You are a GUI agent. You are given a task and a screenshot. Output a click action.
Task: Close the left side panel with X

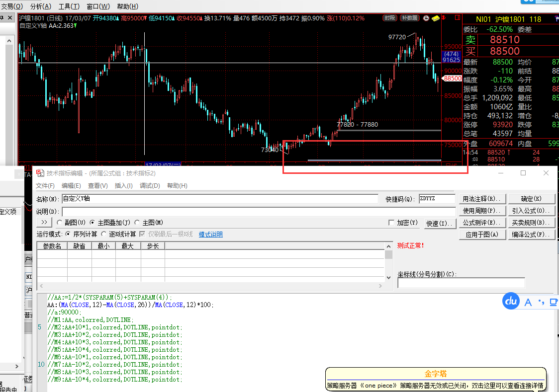[x=10, y=17]
